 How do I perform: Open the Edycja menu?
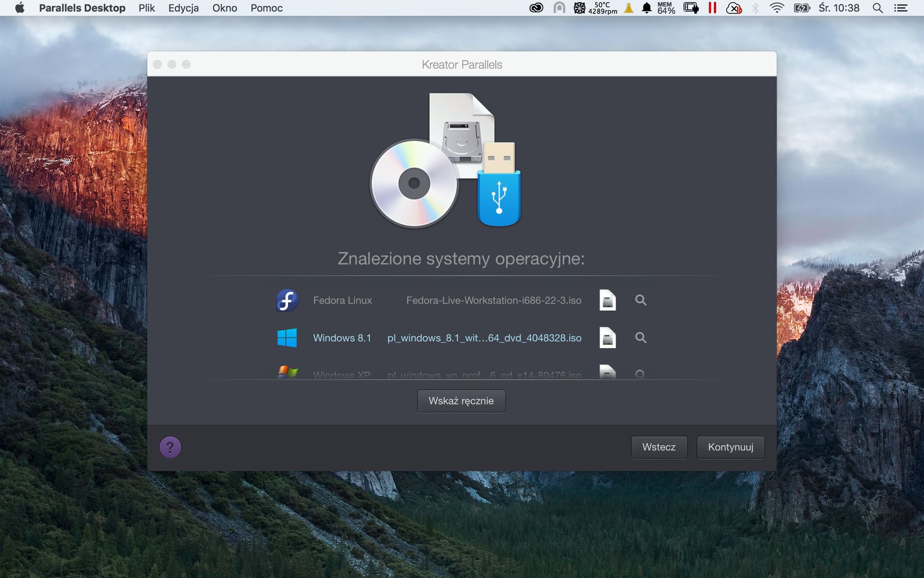pyautogui.click(x=184, y=8)
